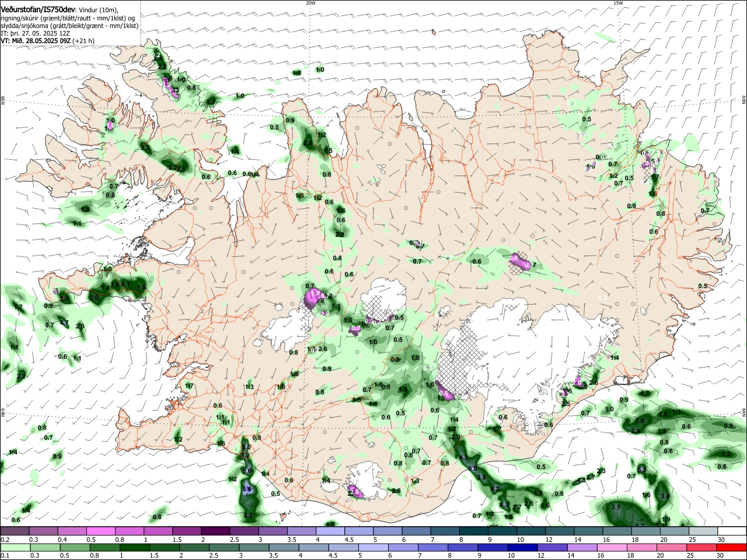Click the 5.3 precipitation value on the map
This screenshot has width=747, height=560.
[642, 469]
